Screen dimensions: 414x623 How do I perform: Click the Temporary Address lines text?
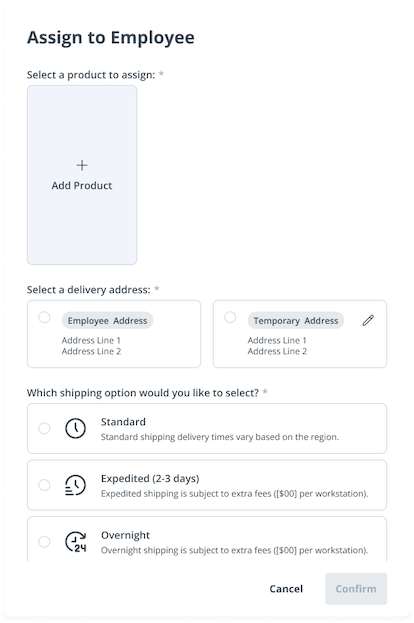[277, 346]
